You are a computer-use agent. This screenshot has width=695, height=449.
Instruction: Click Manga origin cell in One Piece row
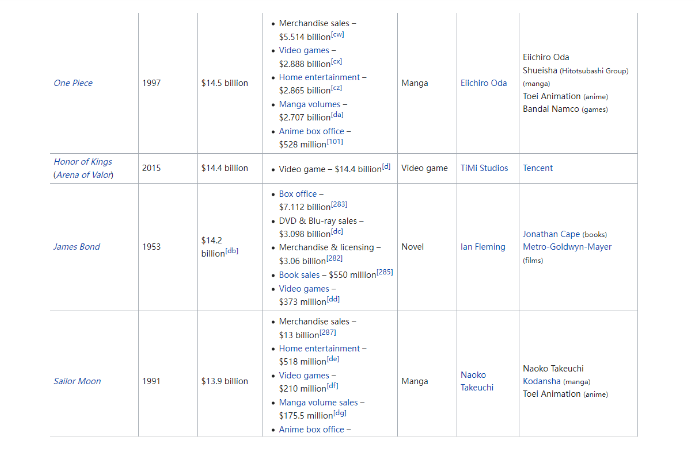(414, 83)
